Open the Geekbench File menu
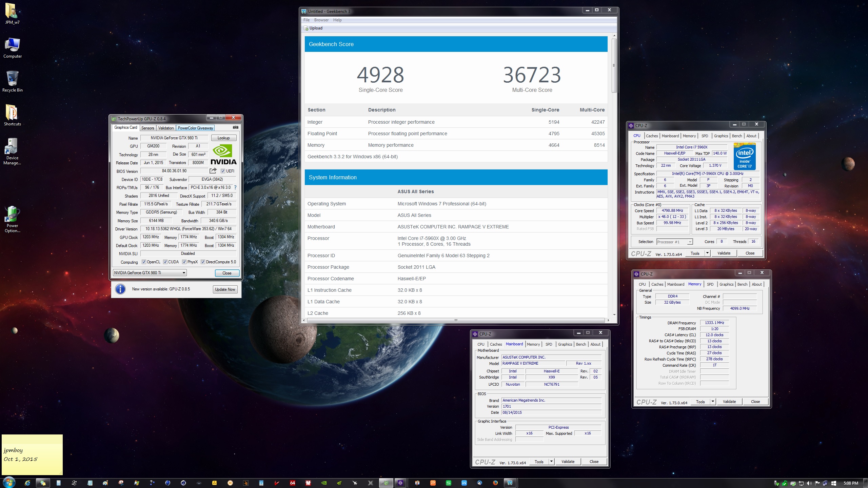Screen dimensions: 868x488 click(x=307, y=20)
